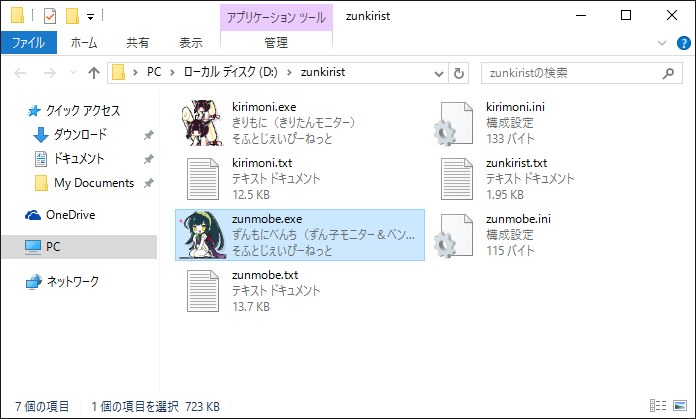Open My Documents in navigation pane
This screenshot has height=419, width=696.
(x=94, y=183)
